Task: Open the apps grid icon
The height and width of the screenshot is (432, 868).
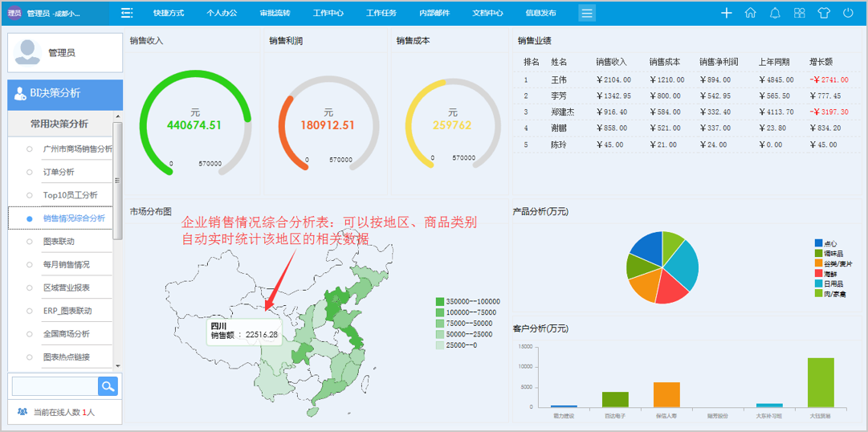Action: [800, 13]
